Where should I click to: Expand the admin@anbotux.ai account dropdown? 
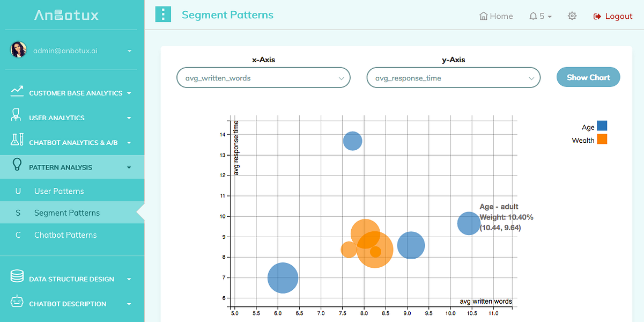(129, 51)
